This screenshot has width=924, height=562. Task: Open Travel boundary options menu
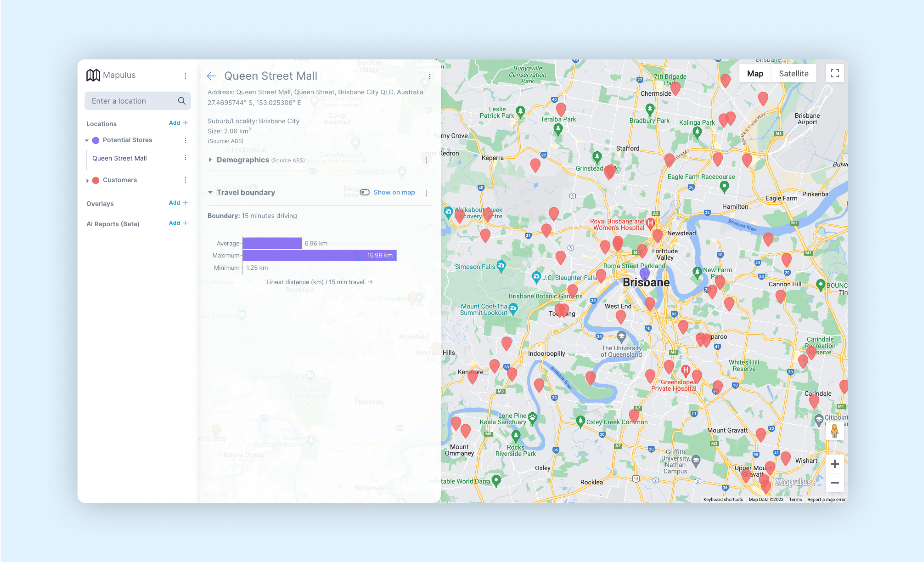point(426,193)
